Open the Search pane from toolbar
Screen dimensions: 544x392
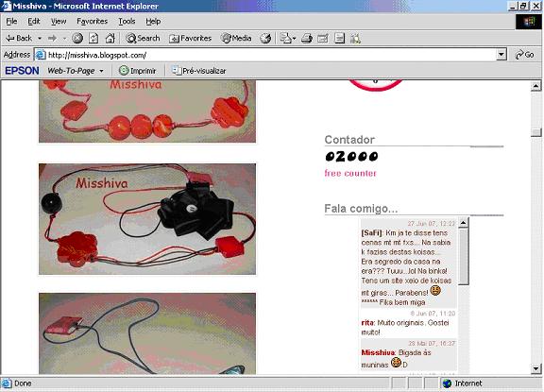pyautogui.click(x=143, y=38)
